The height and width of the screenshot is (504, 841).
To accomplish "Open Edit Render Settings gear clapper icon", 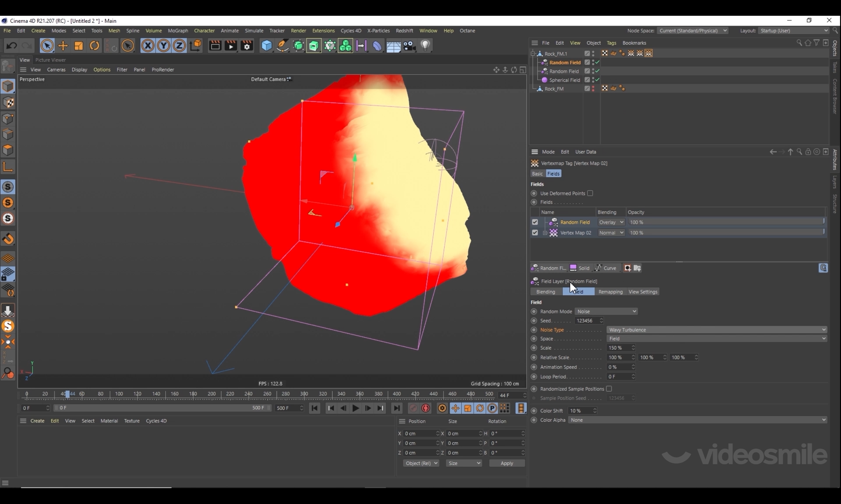I will (247, 46).
